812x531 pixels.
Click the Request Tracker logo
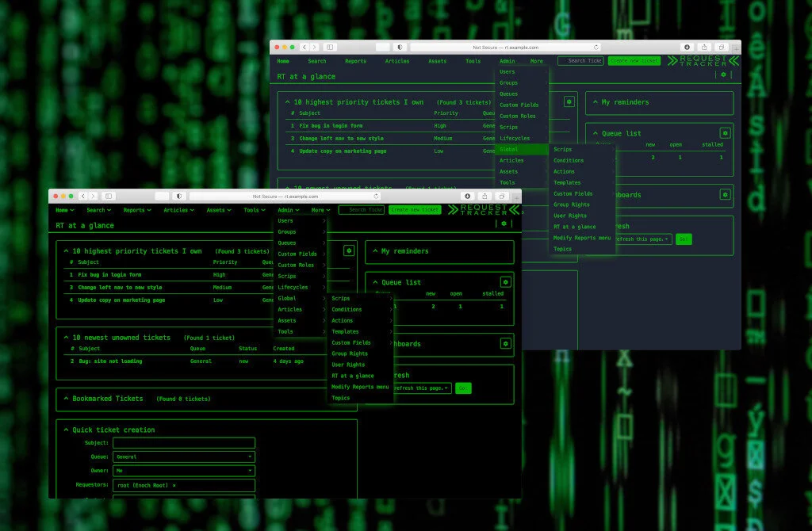click(x=481, y=209)
